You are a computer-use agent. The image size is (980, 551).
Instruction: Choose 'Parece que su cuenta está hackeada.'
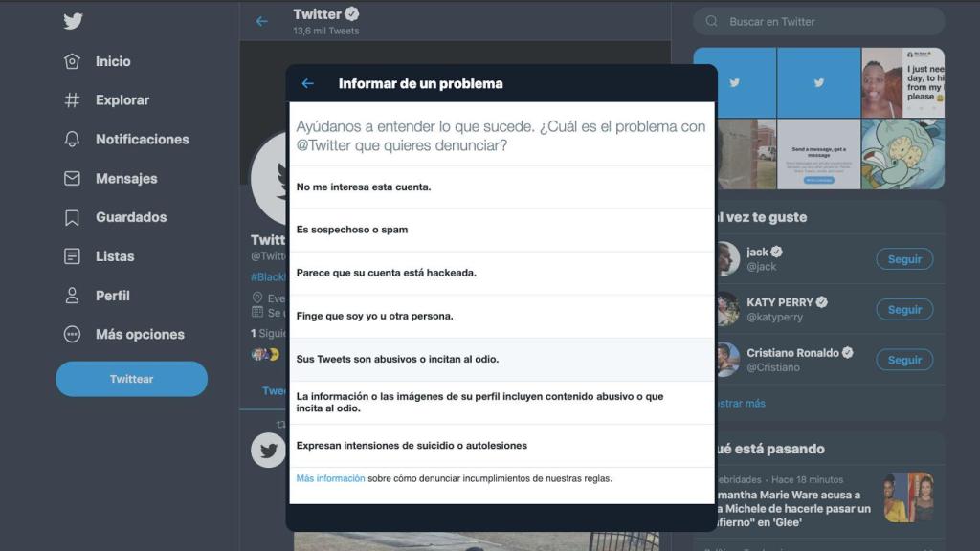501,273
